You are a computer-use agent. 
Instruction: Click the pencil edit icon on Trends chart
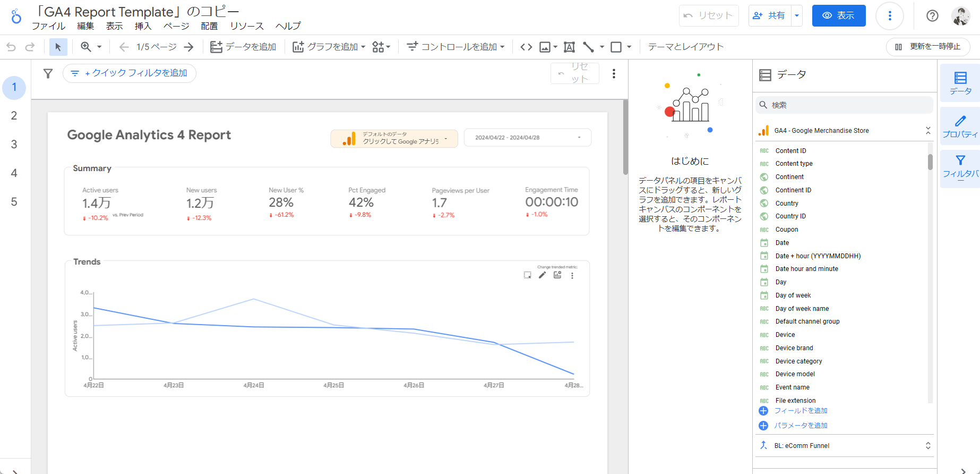pyautogui.click(x=542, y=275)
